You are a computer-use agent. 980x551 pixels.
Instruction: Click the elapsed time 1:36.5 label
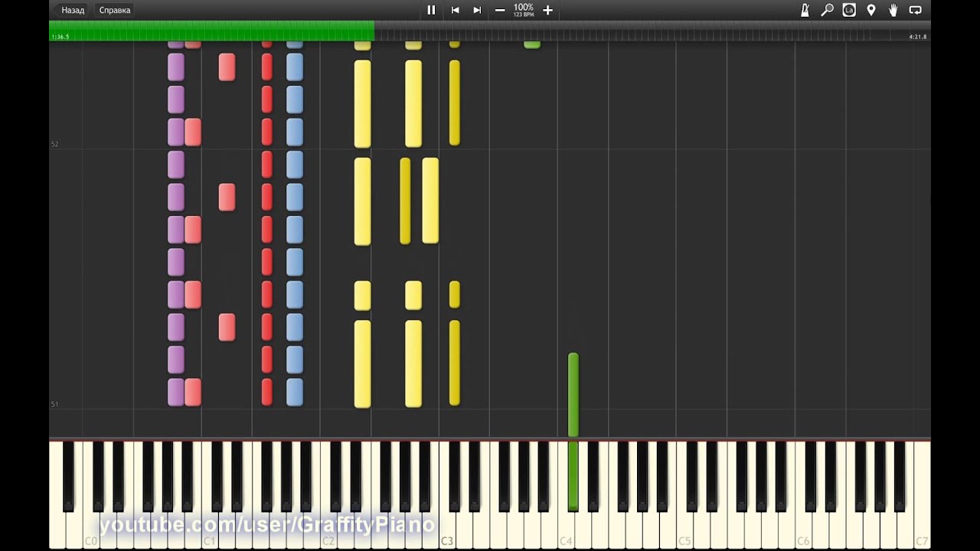60,37
